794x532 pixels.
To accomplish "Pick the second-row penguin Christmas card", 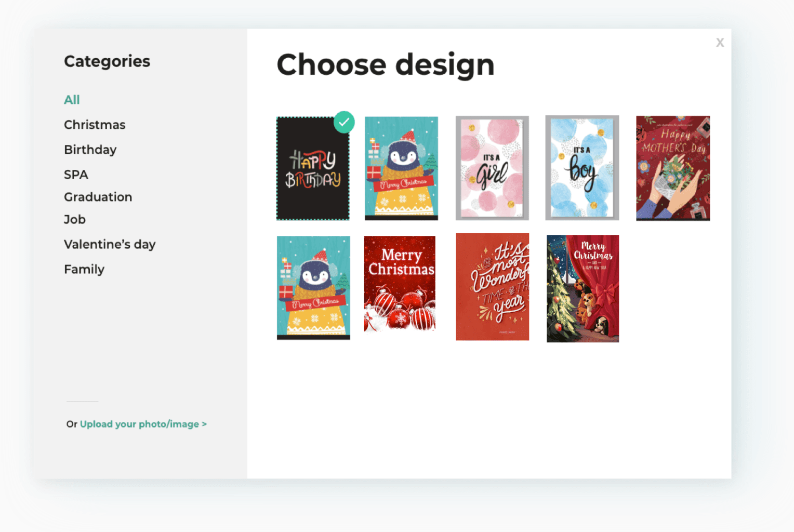I will click(313, 288).
